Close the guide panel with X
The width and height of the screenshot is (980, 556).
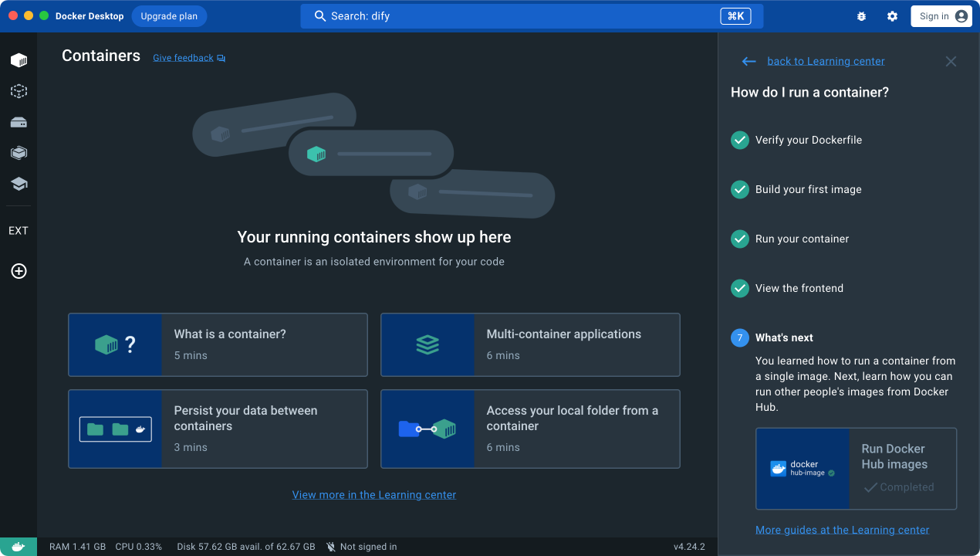point(951,61)
